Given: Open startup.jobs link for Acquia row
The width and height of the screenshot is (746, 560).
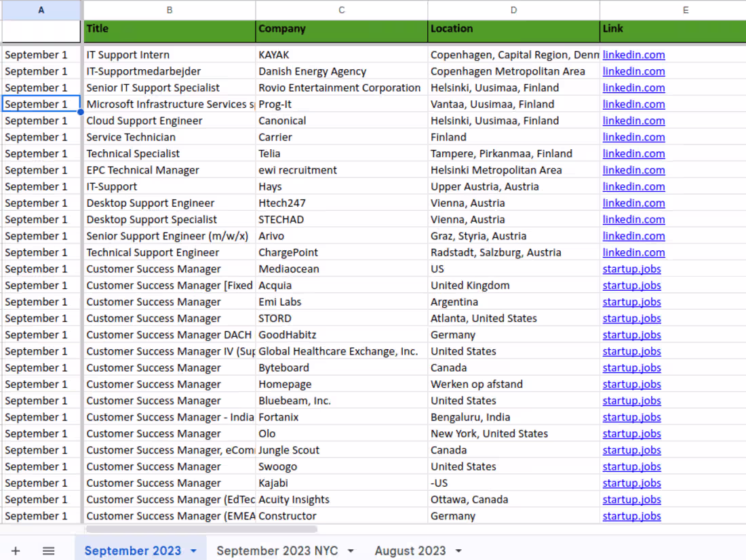Looking at the screenshot, I should (x=632, y=285).
